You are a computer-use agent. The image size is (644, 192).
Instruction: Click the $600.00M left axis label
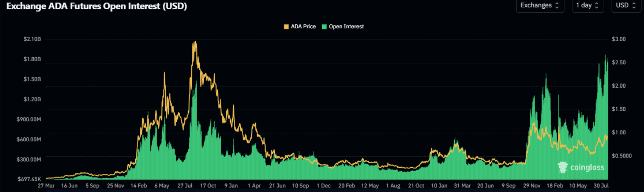[29, 140]
